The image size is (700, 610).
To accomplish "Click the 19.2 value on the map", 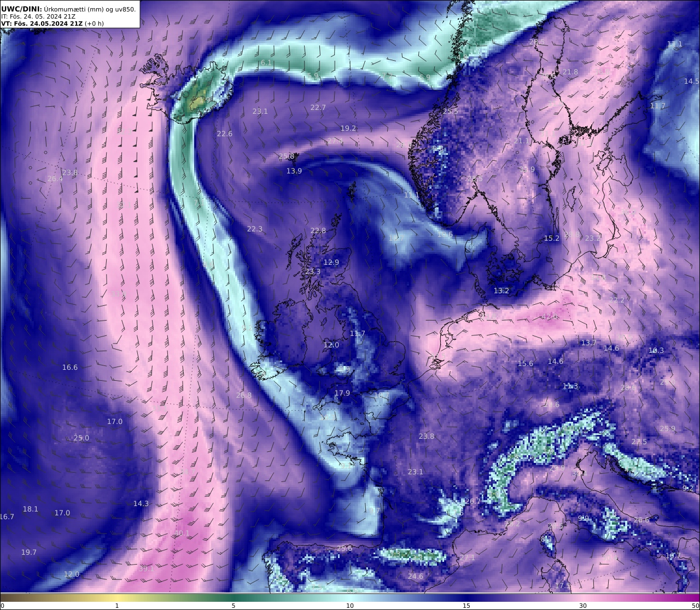I will tap(348, 129).
